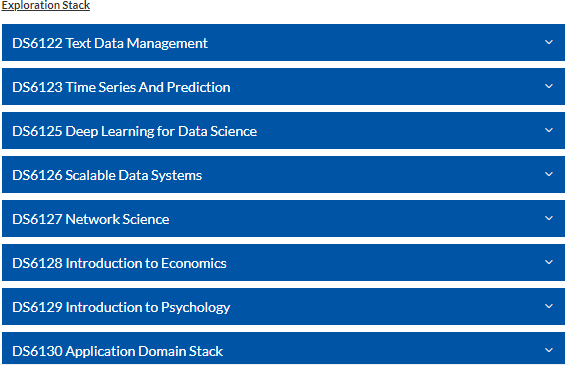The width and height of the screenshot is (569, 366).
Task: Click down arrow for Scalable Data Systems
Action: 549,174
